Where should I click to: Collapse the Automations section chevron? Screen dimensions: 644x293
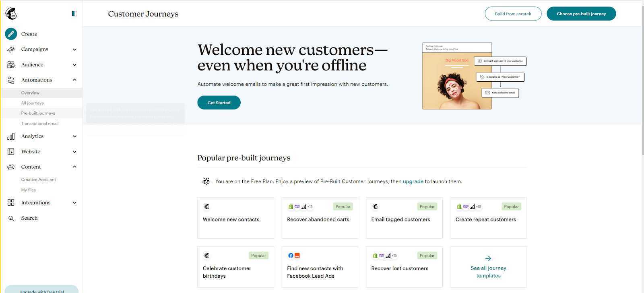click(x=74, y=80)
